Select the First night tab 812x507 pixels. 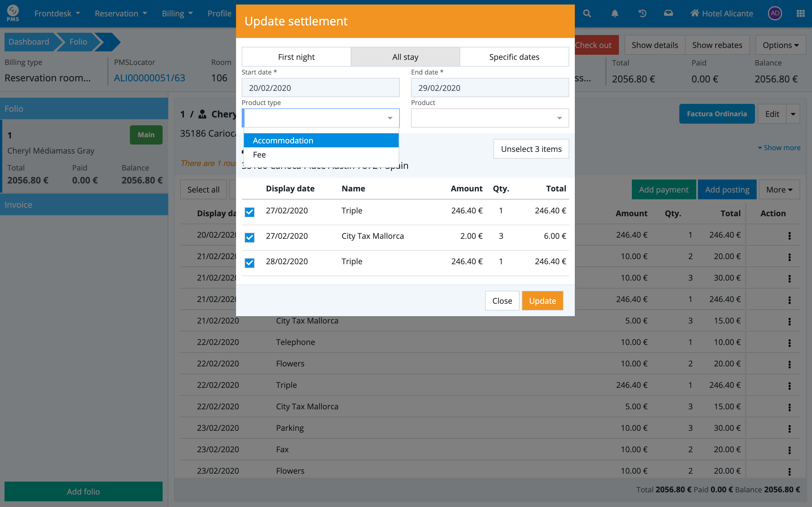tap(296, 57)
